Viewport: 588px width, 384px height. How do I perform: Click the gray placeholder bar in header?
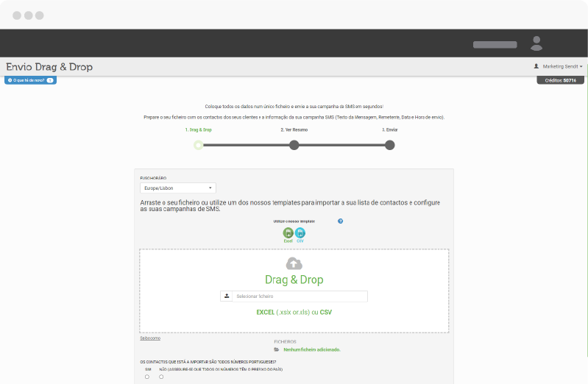[x=495, y=45]
